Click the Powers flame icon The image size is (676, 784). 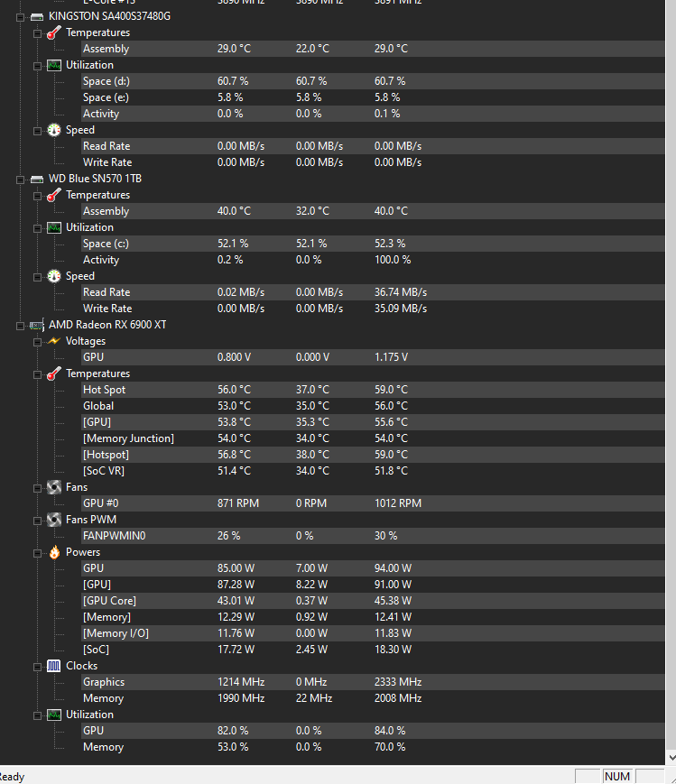[54, 552]
